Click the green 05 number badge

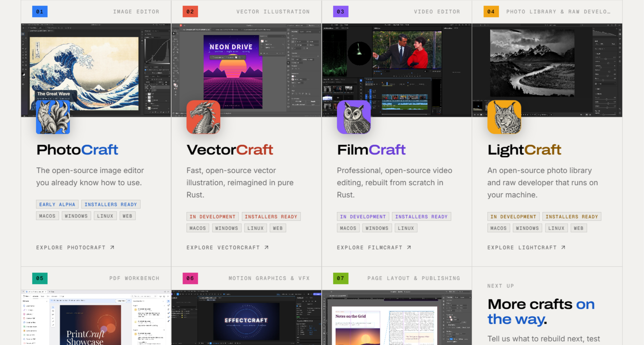(x=40, y=278)
